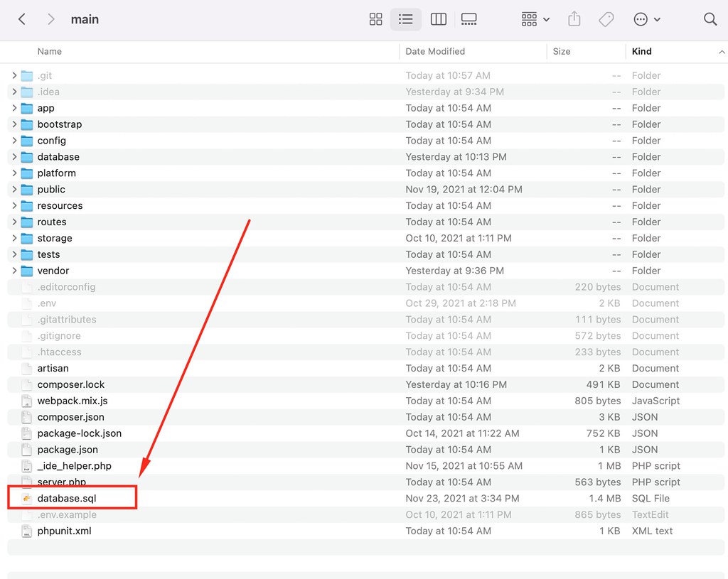This screenshot has width=728, height=579.
Task: Go back with the left chevron
Action: click(x=21, y=19)
